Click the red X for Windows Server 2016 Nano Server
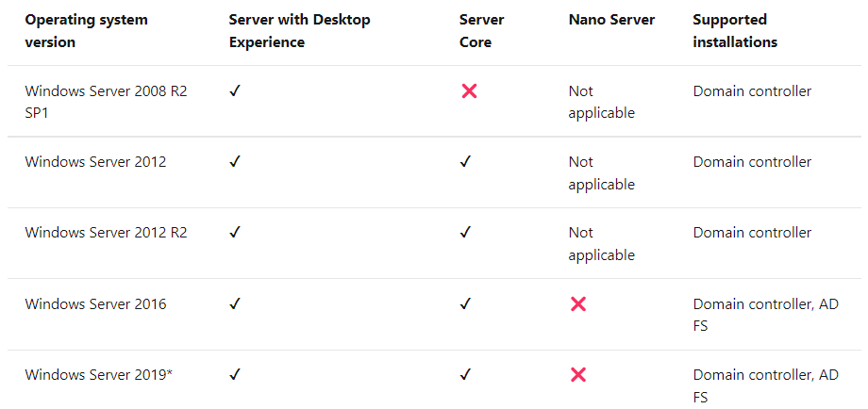The height and width of the screenshot is (409, 868). point(578,303)
